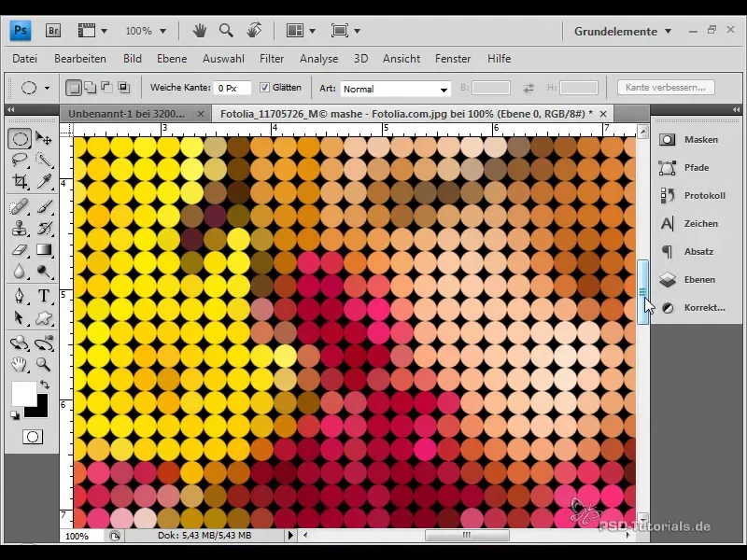Open the Bearbeiten menu
This screenshot has height=560, width=747.
(80, 59)
